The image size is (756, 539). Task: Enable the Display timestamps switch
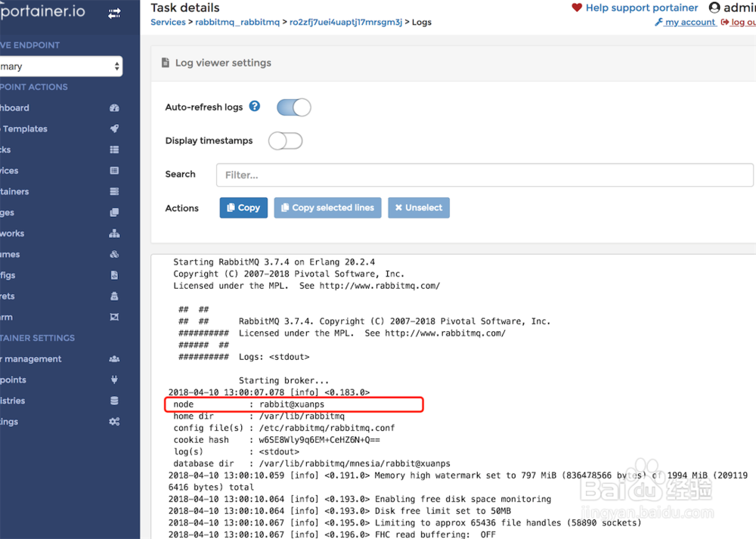286,141
